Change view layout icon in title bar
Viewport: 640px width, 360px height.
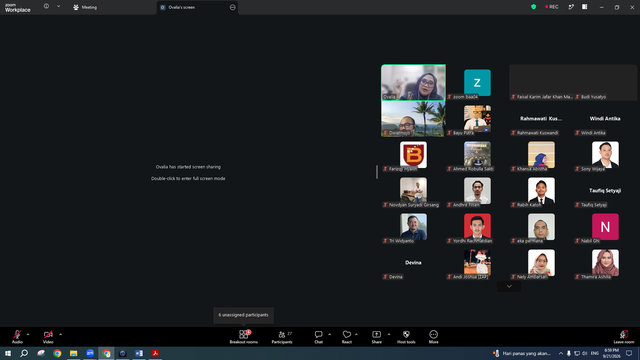[x=584, y=7]
